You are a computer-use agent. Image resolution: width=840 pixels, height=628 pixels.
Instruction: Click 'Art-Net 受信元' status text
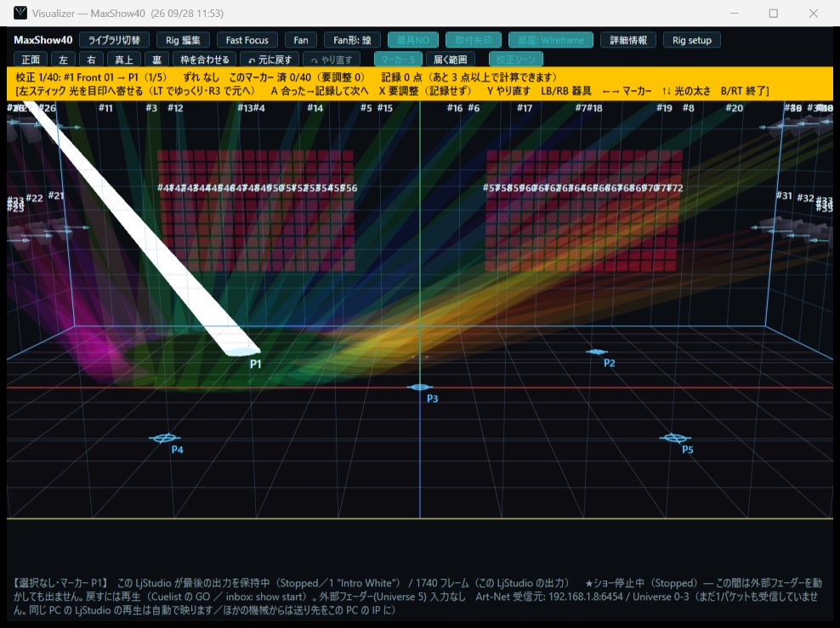pos(510,597)
